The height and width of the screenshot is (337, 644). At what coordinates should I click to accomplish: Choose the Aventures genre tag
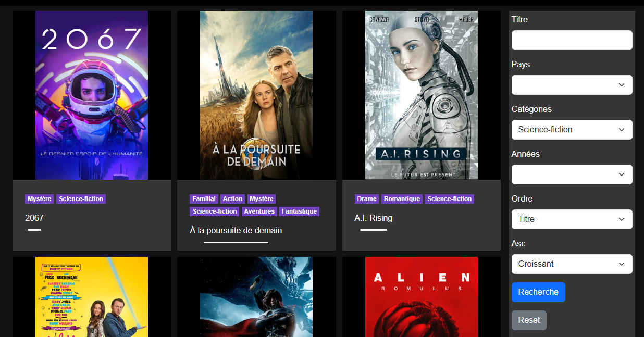259,211
